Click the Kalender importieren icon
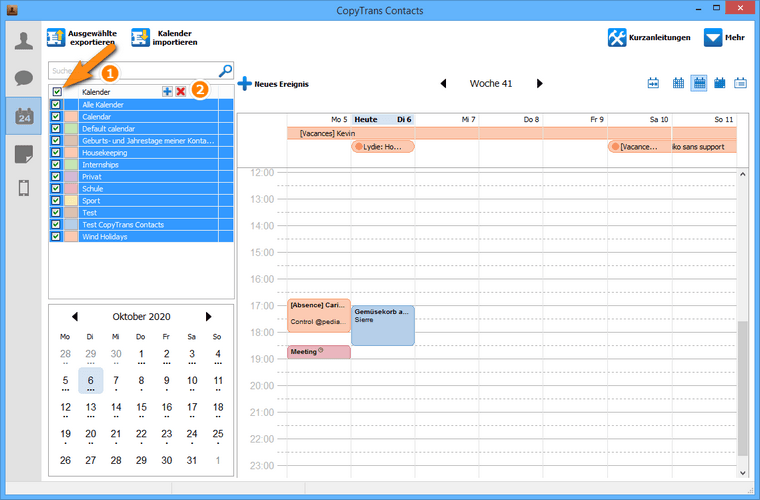760x500 pixels. [x=140, y=38]
